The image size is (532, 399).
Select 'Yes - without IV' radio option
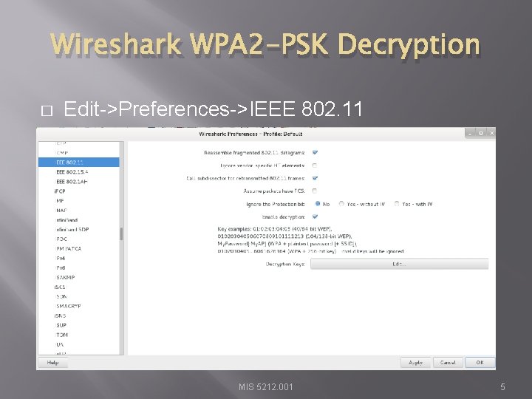point(341,204)
